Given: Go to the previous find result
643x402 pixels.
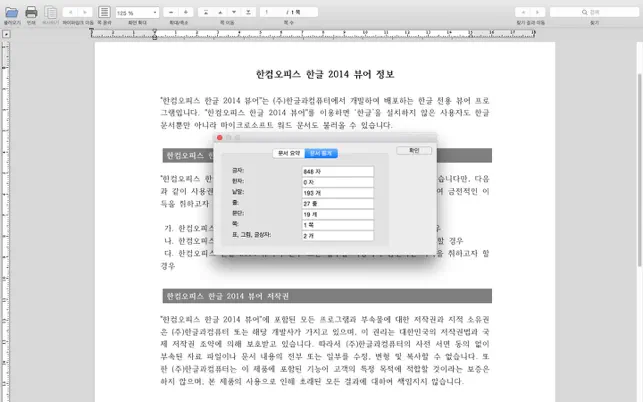Looking at the screenshot, I should click(523, 12).
